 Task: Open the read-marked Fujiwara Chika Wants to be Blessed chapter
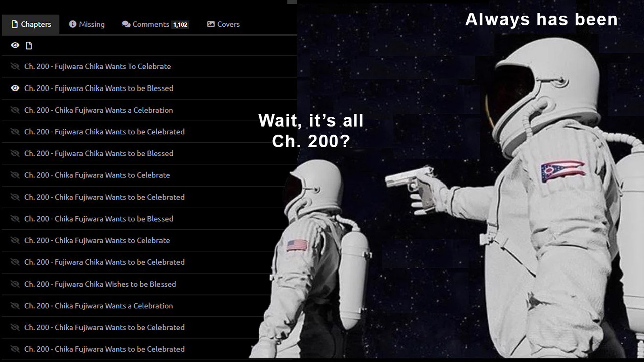pyautogui.click(x=99, y=88)
